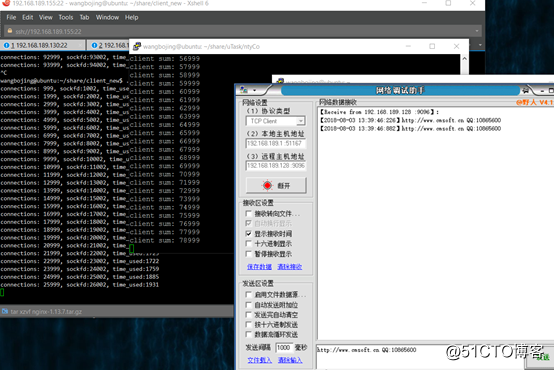Click the lock icon in Xshell address bar
Screen dimensions: 554x370
(10, 31)
